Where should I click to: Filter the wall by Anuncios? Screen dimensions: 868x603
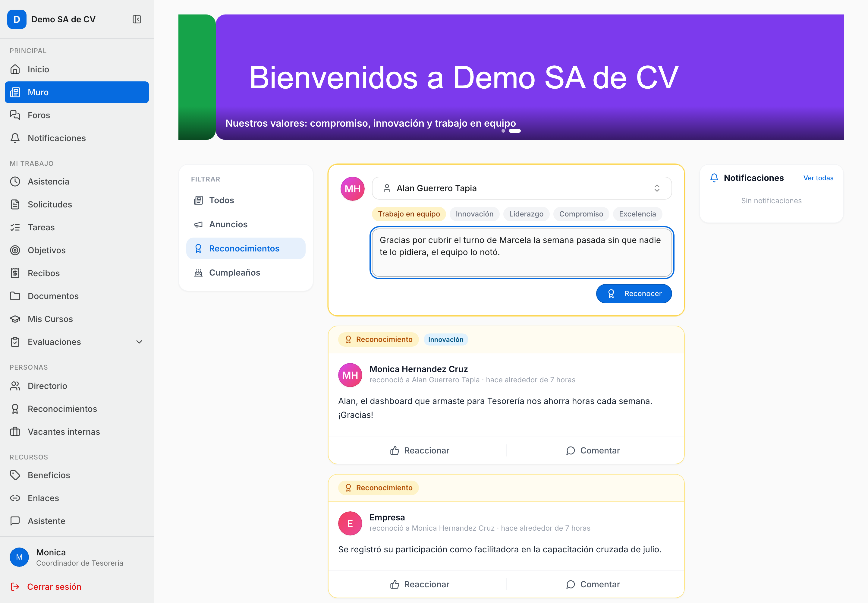point(246,224)
